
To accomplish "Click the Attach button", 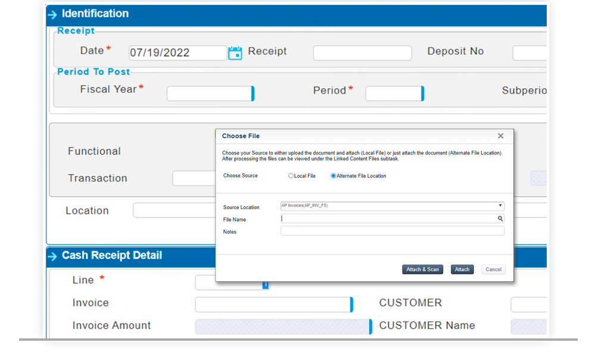I will (462, 269).
